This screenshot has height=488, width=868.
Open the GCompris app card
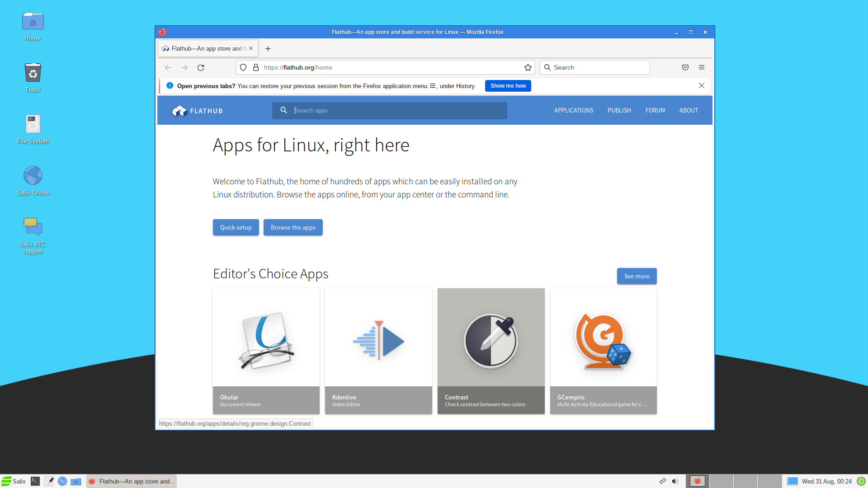(604, 351)
